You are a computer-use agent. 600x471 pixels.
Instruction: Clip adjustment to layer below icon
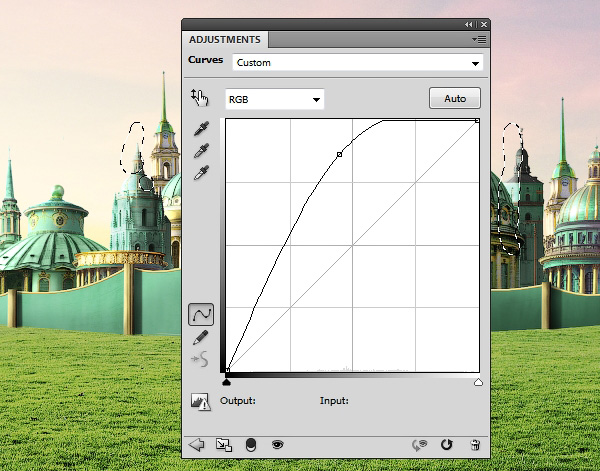coord(251,445)
